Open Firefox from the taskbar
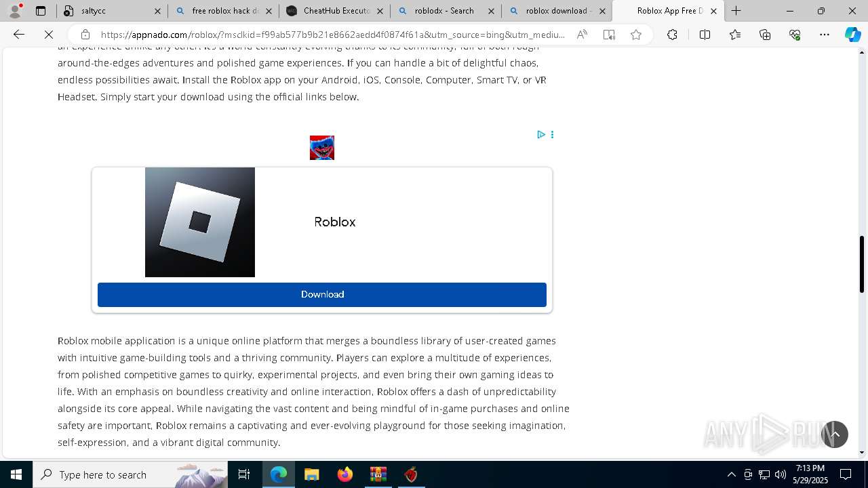This screenshot has height=488, width=868. pos(345,474)
